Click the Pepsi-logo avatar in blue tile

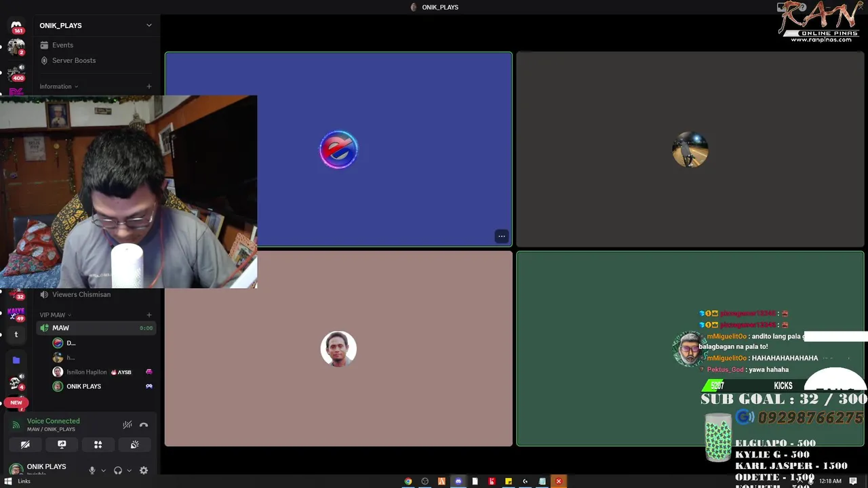pyautogui.click(x=338, y=149)
